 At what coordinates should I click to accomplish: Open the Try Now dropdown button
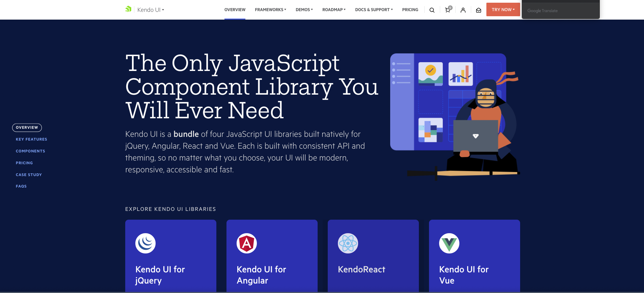(503, 9)
